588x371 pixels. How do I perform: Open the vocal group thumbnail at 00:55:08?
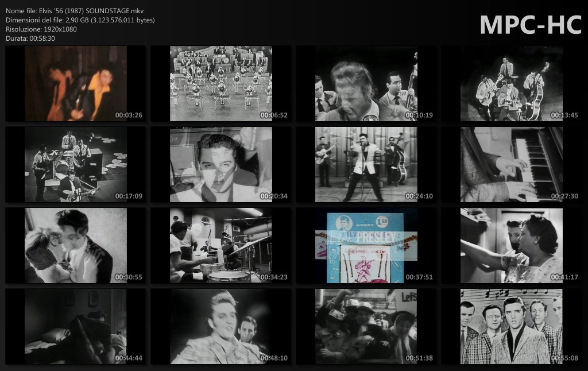511,327
